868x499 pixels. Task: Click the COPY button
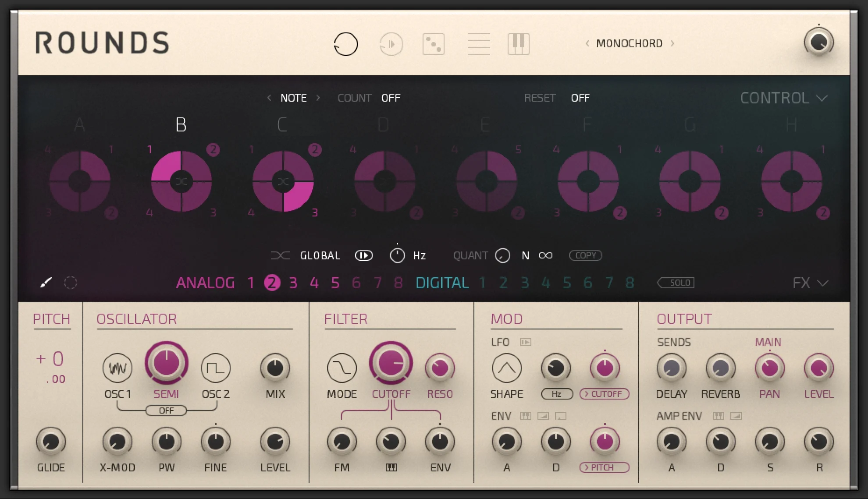[585, 255]
